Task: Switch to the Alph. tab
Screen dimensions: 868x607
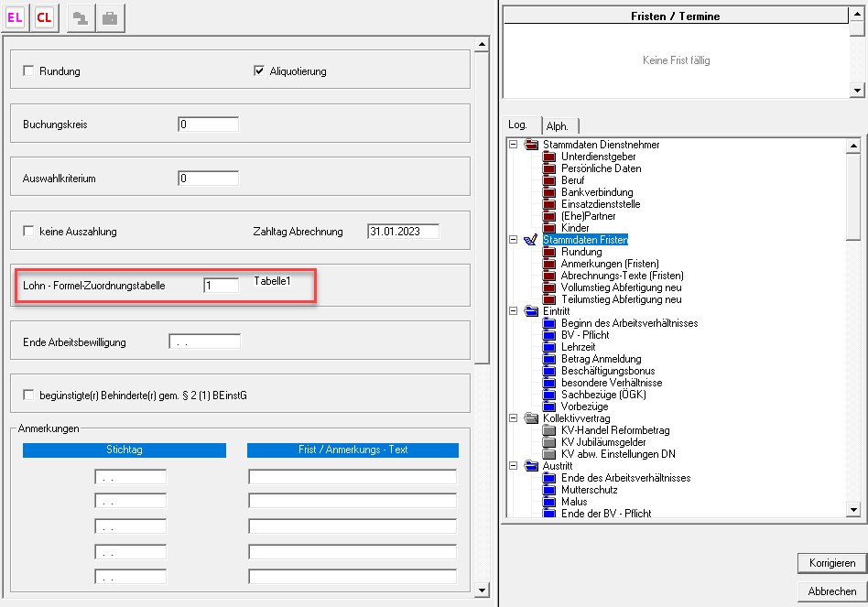Action: coord(558,126)
